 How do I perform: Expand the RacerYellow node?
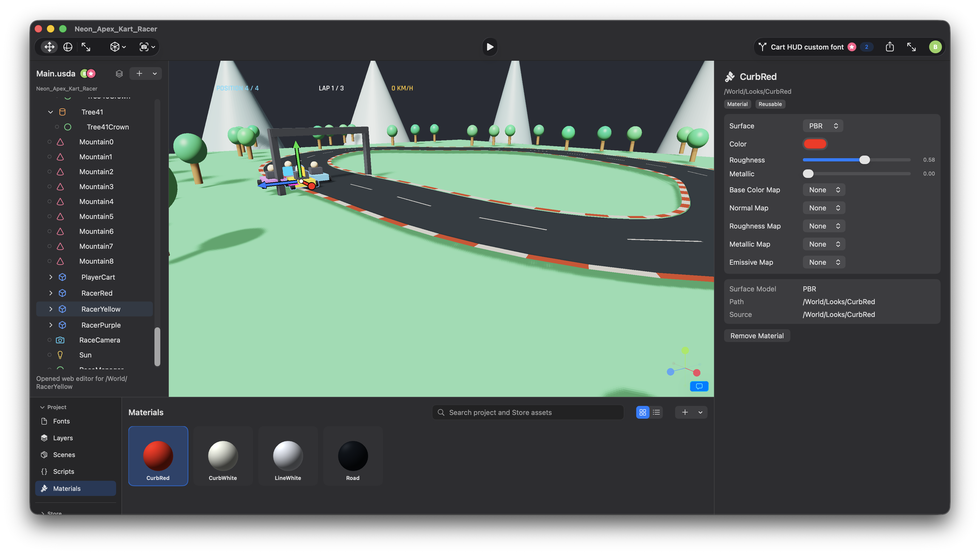(x=51, y=309)
